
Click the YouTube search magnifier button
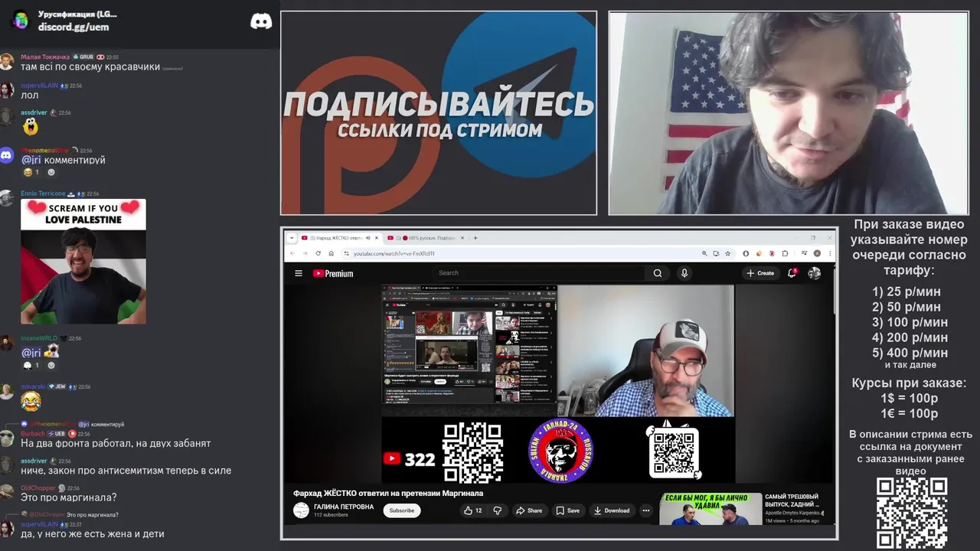tap(658, 273)
